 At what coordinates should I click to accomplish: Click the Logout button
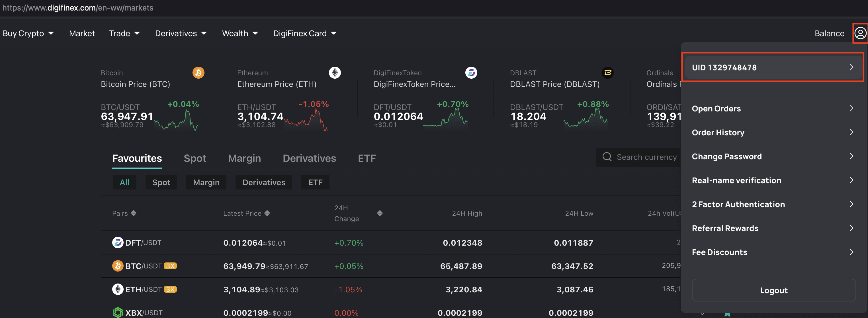coord(773,290)
